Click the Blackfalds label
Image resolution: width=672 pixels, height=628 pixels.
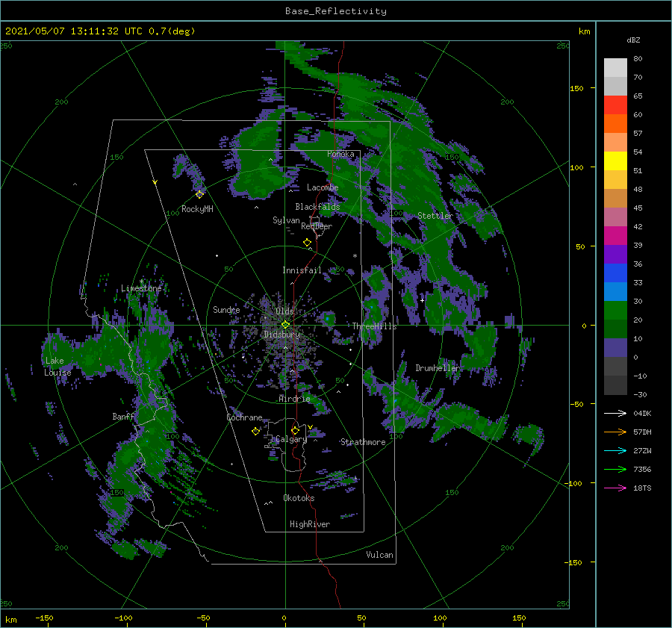pos(317,207)
